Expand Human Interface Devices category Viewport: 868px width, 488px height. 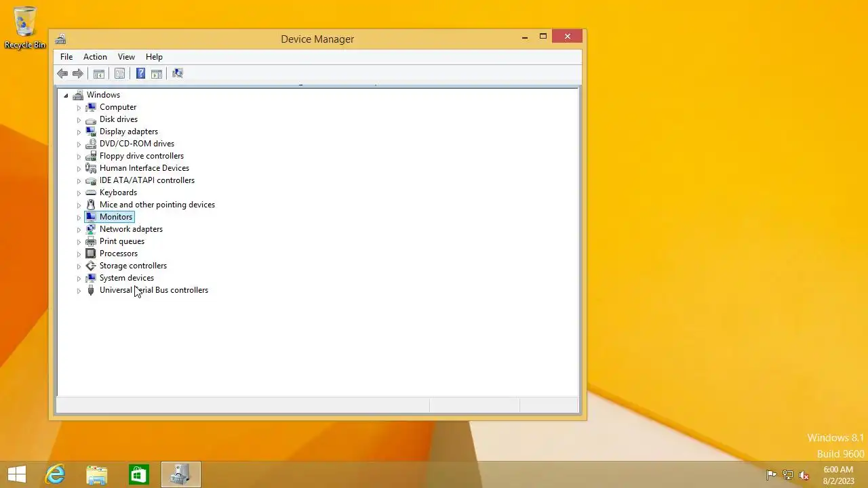coord(79,169)
